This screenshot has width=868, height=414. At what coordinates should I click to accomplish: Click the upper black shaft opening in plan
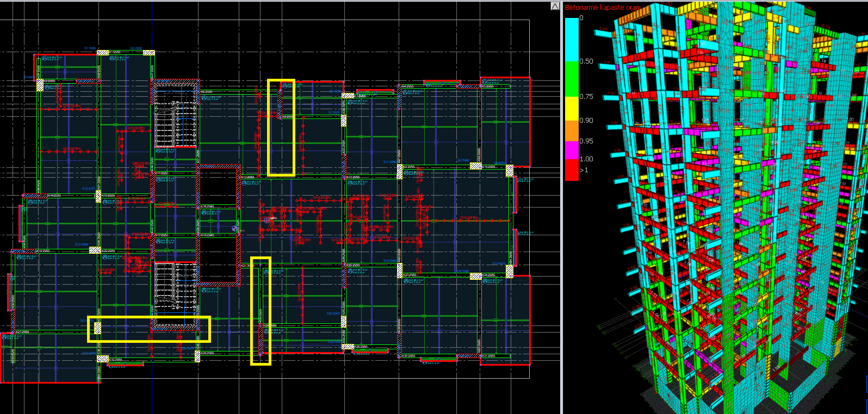(x=219, y=186)
